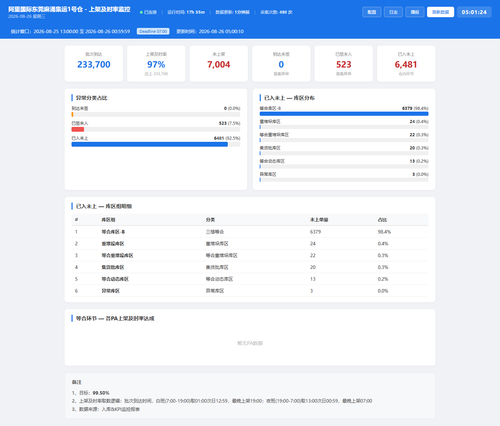Click the white 刷新数据 refresh button
The image size is (500, 426).
[x=440, y=12]
